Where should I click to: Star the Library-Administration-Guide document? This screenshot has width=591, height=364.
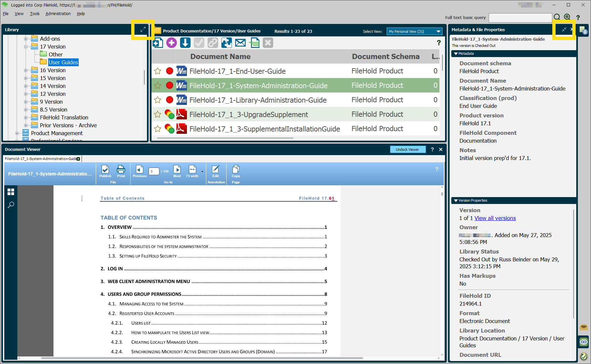(158, 100)
